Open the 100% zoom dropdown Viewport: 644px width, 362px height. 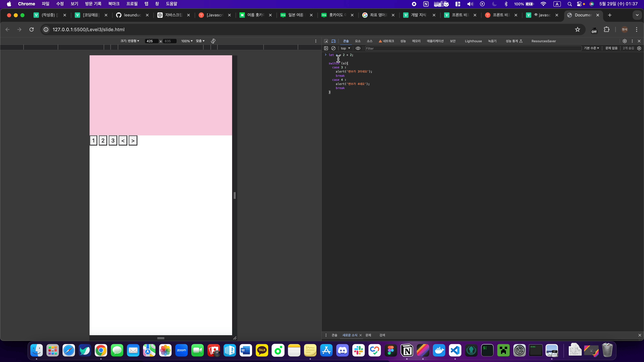click(x=187, y=41)
